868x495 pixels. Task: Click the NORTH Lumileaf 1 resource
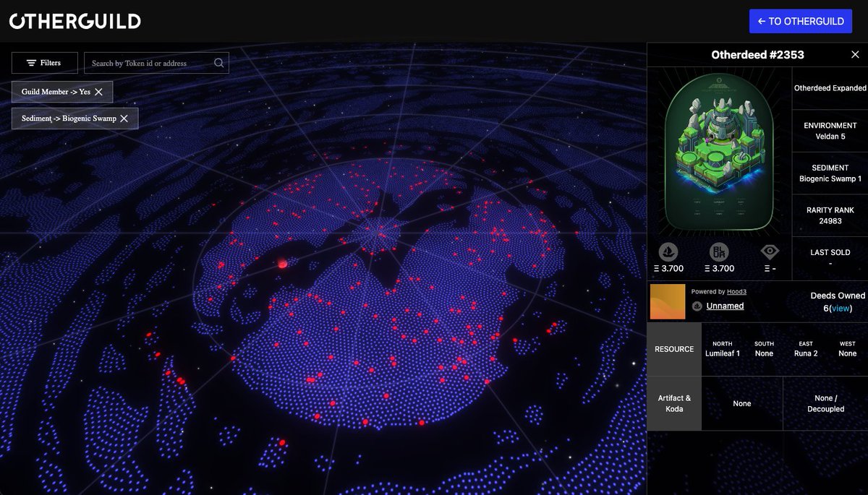point(723,349)
